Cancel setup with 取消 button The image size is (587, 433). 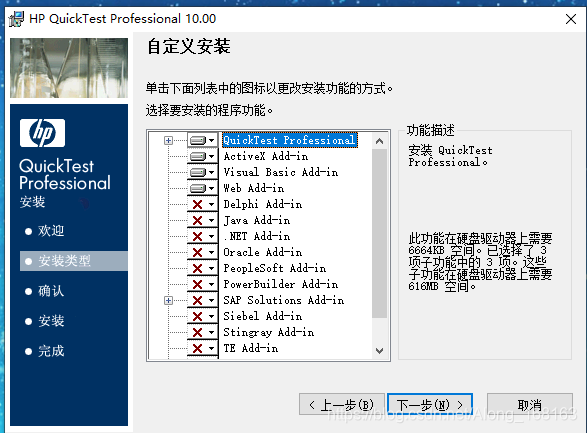[x=530, y=404]
